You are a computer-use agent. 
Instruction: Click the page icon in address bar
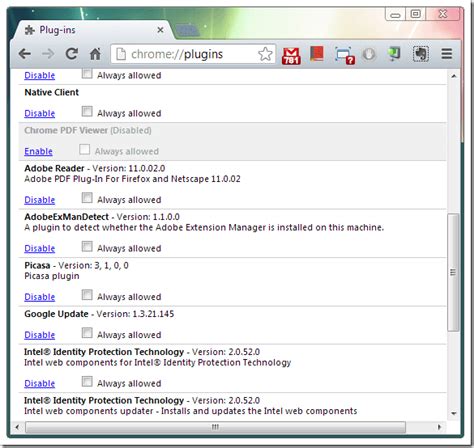pos(121,54)
